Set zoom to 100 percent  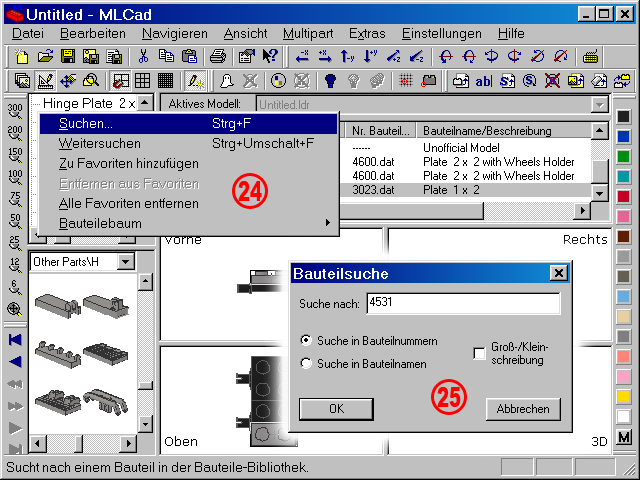pos(15,177)
